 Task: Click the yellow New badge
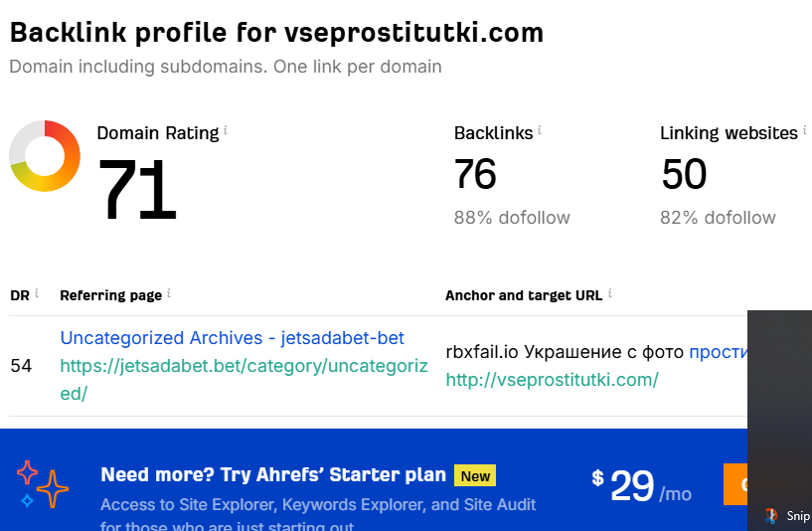pyautogui.click(x=475, y=475)
